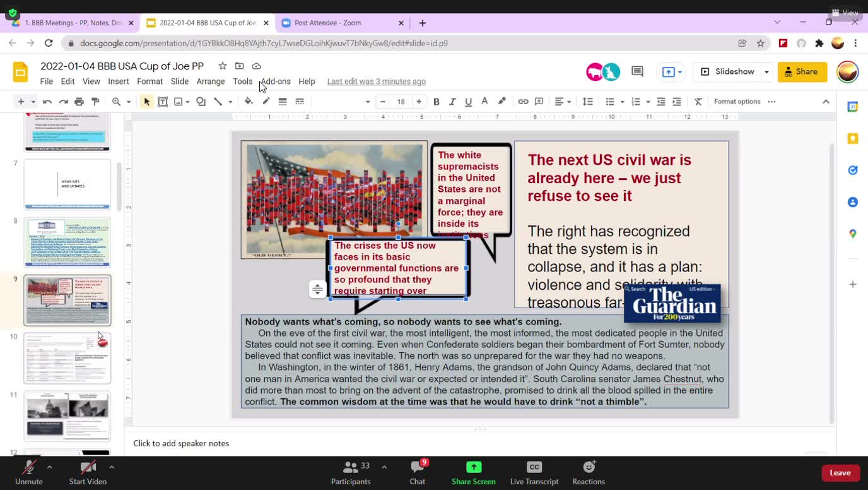Open line spacing options
Viewport: 868px width, 490px height.
pyautogui.click(x=587, y=102)
